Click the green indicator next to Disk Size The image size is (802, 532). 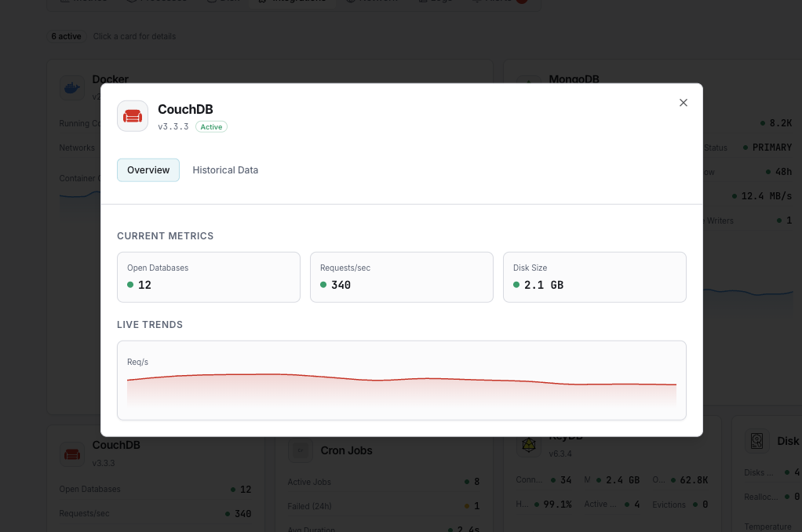(x=516, y=285)
